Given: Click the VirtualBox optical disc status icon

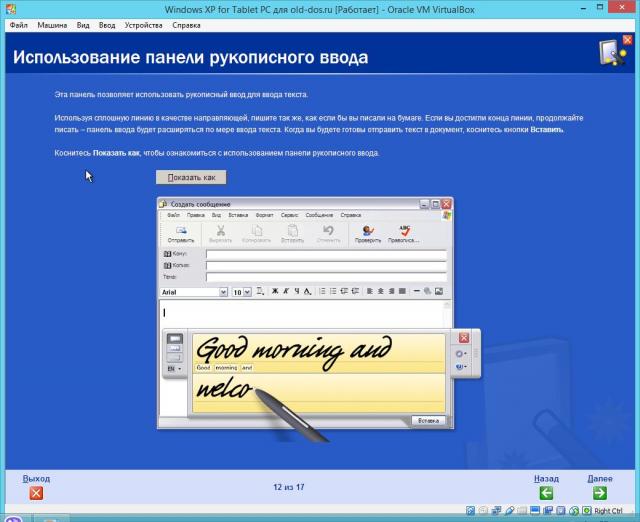Looking at the screenshot, I should (x=483, y=511).
